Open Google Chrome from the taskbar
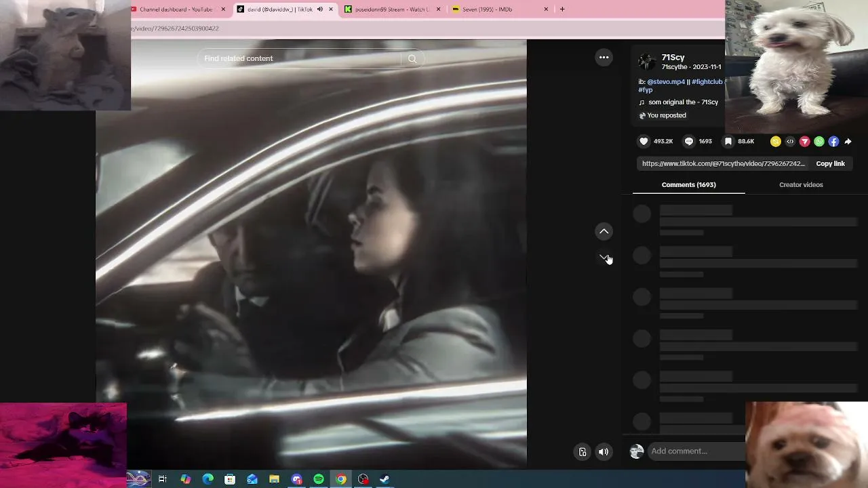This screenshot has width=868, height=488. click(341, 479)
